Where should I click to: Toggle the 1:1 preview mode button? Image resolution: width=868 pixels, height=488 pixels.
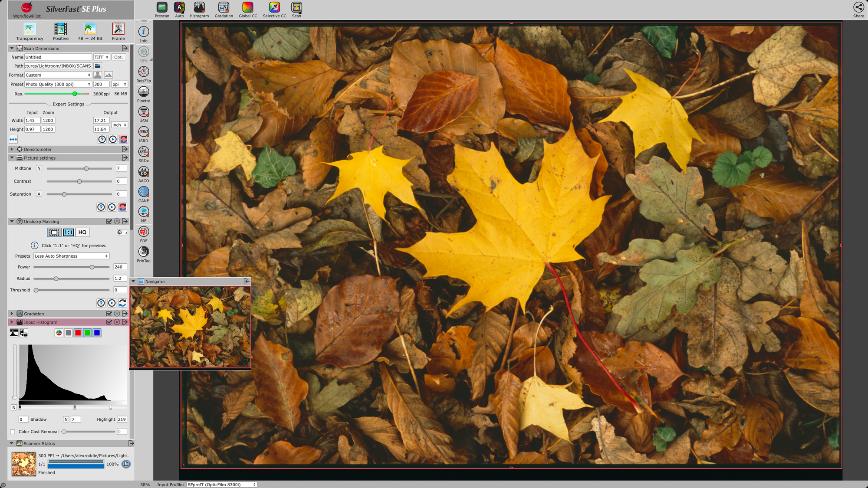69,233
